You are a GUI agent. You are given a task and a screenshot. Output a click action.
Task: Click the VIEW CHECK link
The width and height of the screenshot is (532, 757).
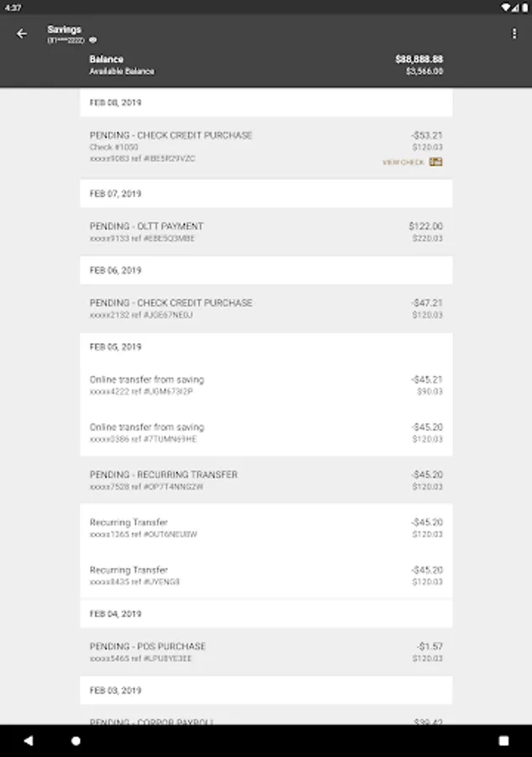pyautogui.click(x=403, y=162)
